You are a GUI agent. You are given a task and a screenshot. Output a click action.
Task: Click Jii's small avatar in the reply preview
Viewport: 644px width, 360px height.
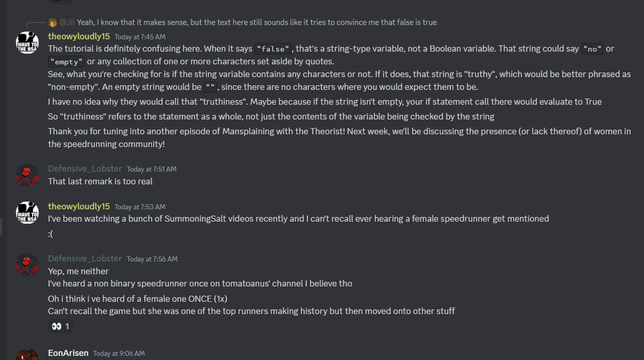tap(53, 22)
